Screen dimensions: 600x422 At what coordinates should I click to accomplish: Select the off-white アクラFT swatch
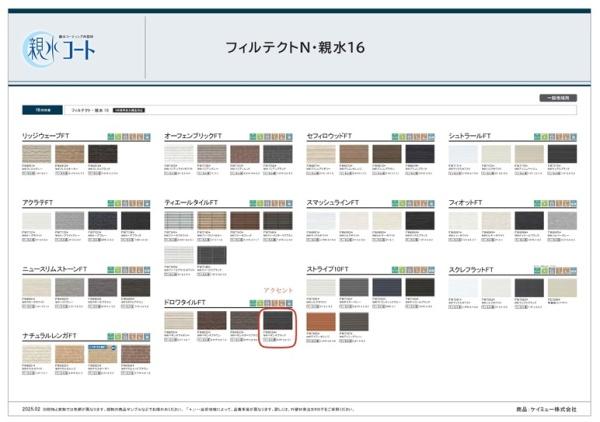(37, 221)
